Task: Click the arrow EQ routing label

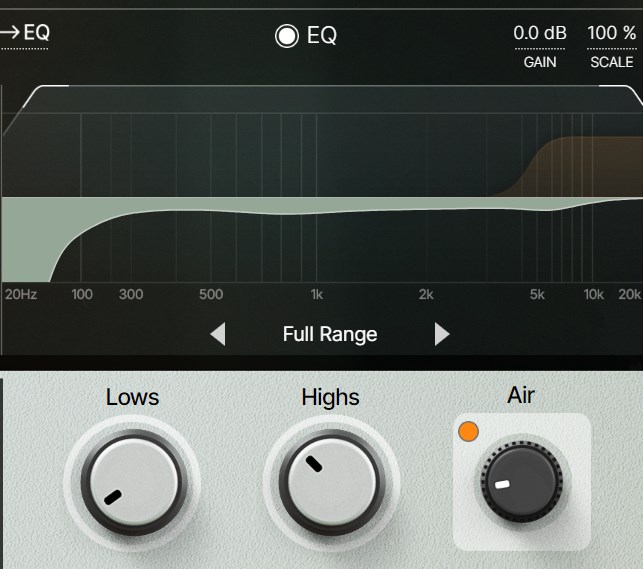Action: pyautogui.click(x=25, y=32)
